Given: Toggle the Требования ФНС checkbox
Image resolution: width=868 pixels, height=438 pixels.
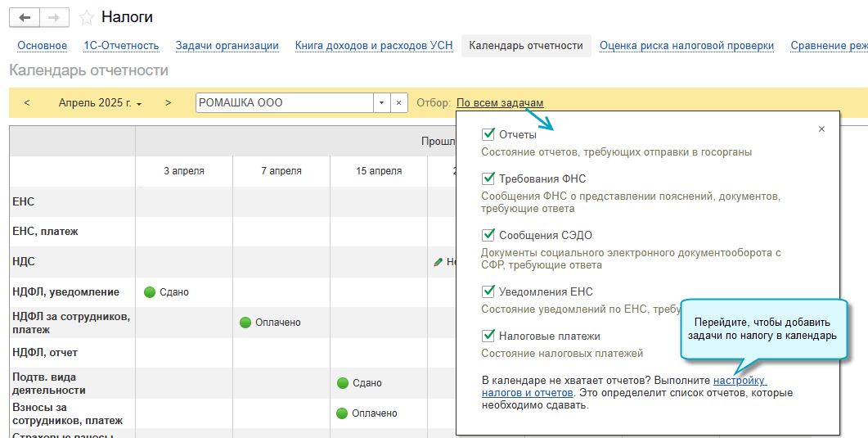Looking at the screenshot, I should (489, 178).
